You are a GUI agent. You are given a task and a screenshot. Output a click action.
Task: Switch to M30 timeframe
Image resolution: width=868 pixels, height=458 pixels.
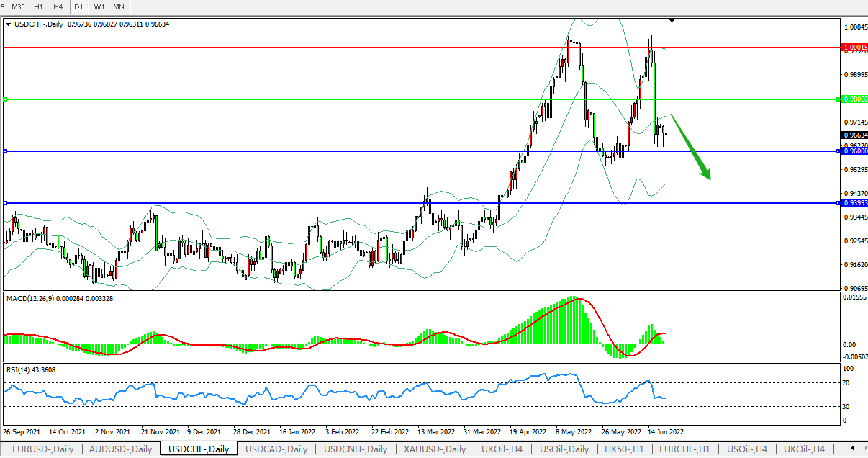tap(19, 6)
